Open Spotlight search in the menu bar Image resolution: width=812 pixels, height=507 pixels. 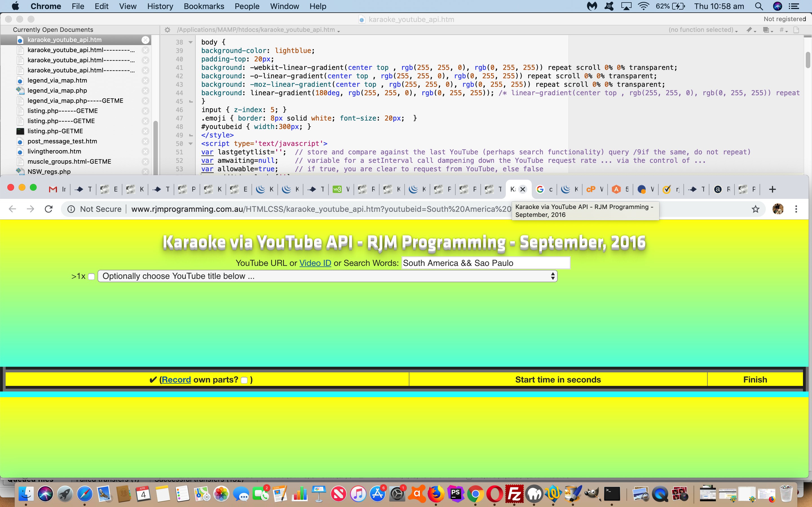coord(759,6)
